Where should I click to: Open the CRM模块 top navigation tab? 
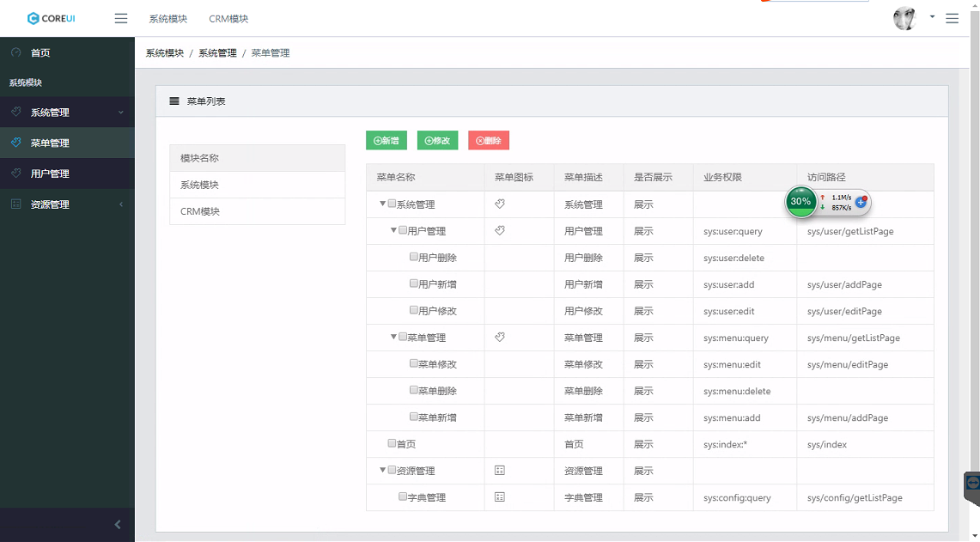(x=228, y=19)
